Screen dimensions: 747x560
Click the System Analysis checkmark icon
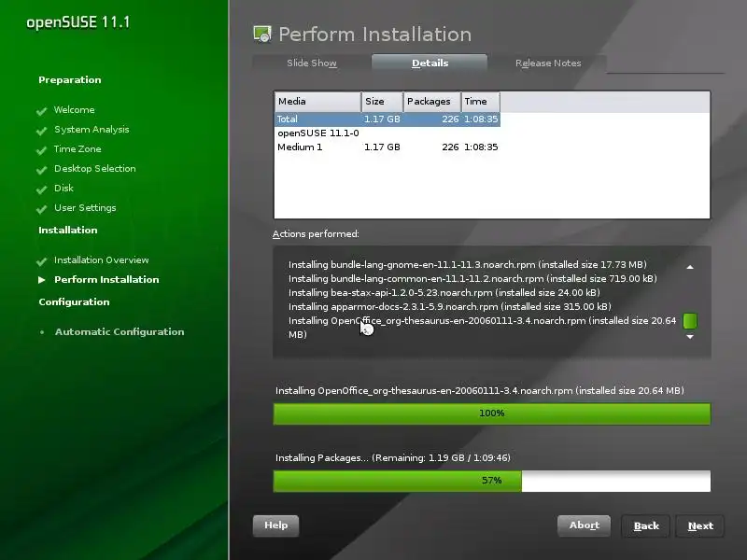pyautogui.click(x=41, y=131)
